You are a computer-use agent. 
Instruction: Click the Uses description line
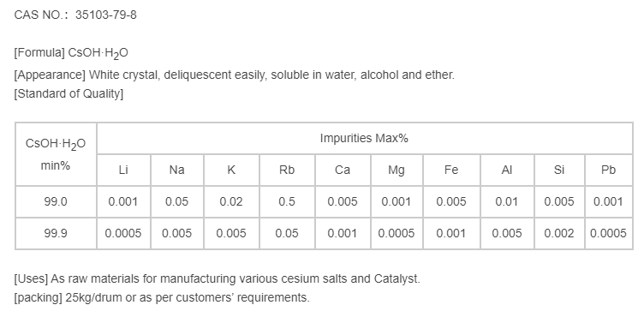pos(218,278)
